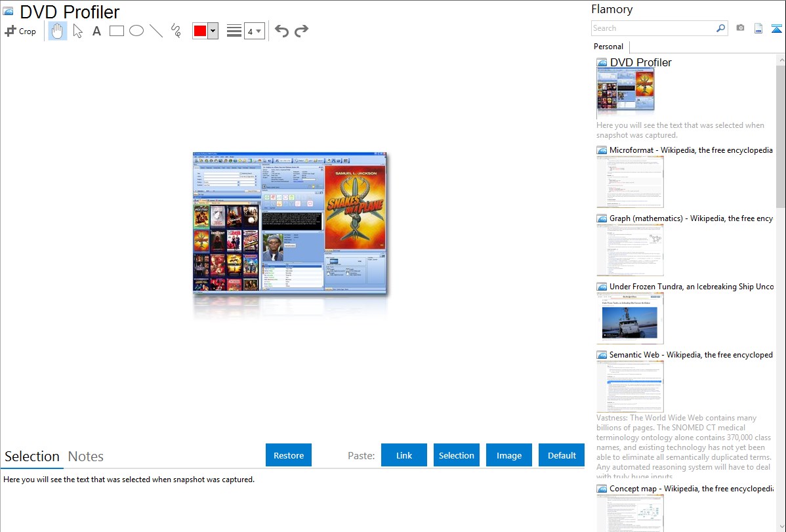Image resolution: width=786 pixels, height=532 pixels.
Task: Open the DVD Profiler snapshot thumbnail in sidebar
Action: 626,91
